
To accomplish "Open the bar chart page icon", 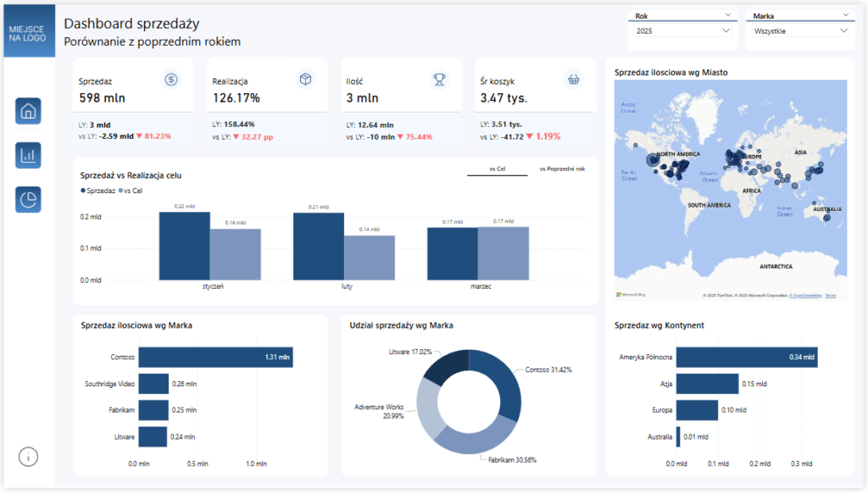I will (x=28, y=155).
